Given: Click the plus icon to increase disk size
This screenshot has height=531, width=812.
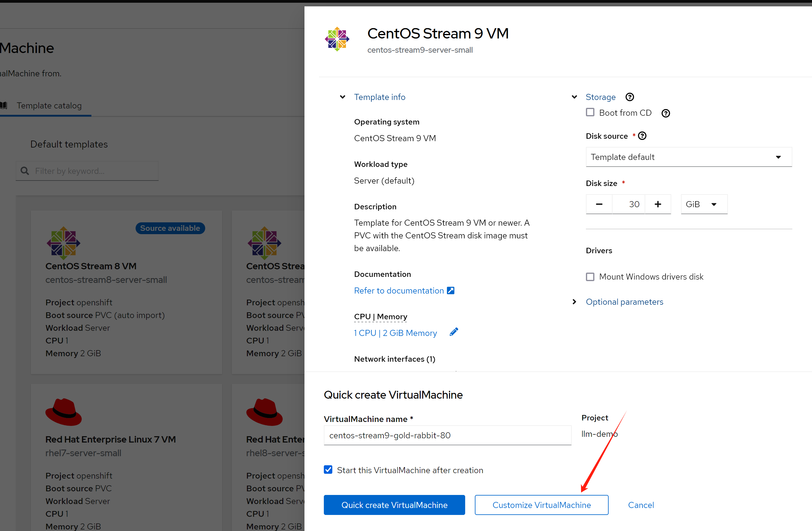Looking at the screenshot, I should [658, 204].
